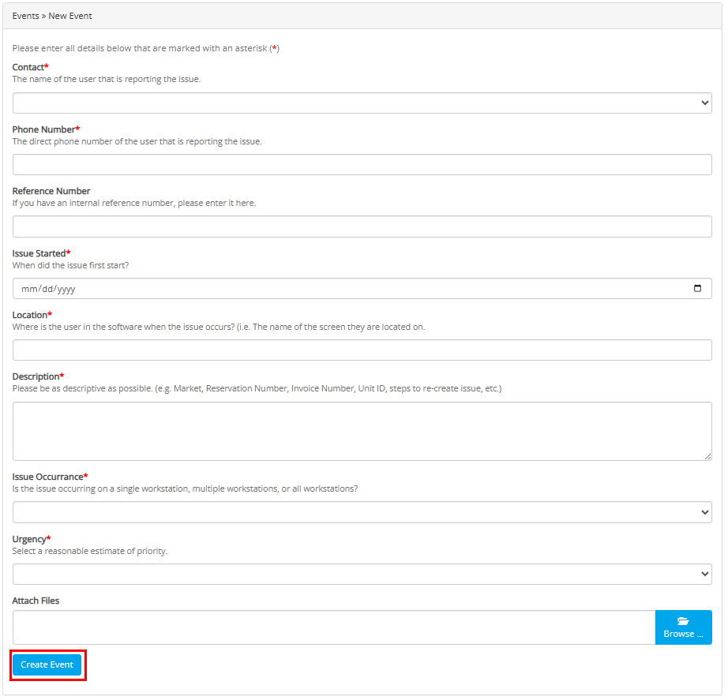Click into the Reference Number field
Image resolution: width=728 pixels, height=700 pixels.
(x=362, y=227)
